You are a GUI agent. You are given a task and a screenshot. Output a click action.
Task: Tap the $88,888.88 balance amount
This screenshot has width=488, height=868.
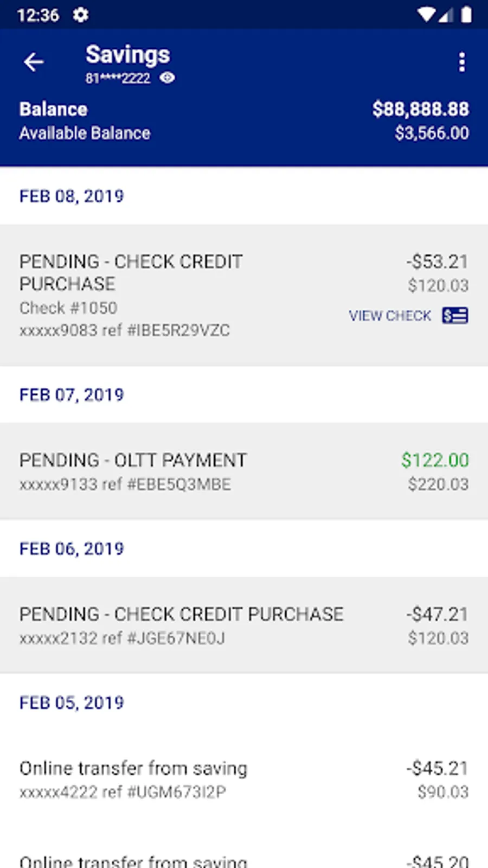(x=420, y=109)
